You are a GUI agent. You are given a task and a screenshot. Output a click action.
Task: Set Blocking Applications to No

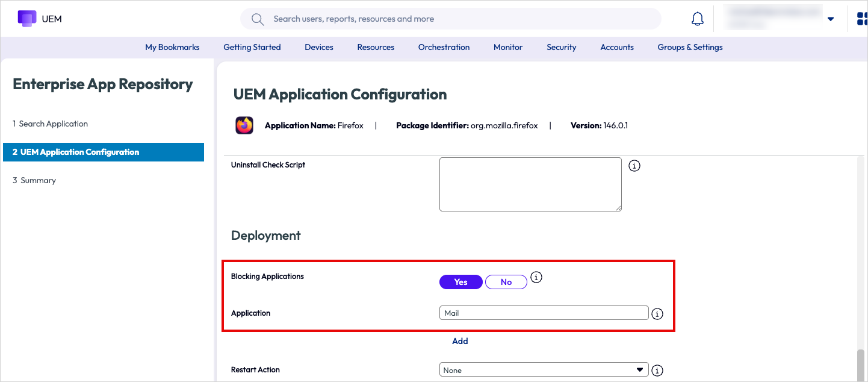pos(506,282)
